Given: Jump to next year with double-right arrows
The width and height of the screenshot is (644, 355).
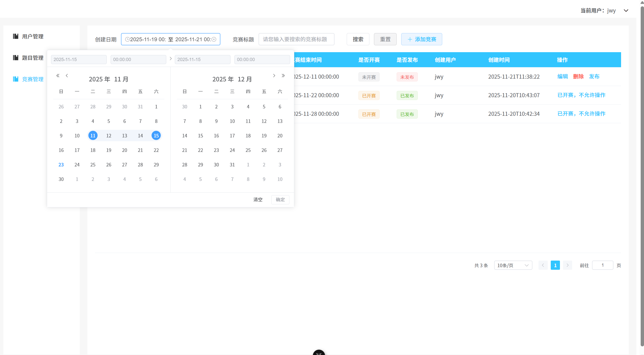Looking at the screenshot, I should point(283,76).
